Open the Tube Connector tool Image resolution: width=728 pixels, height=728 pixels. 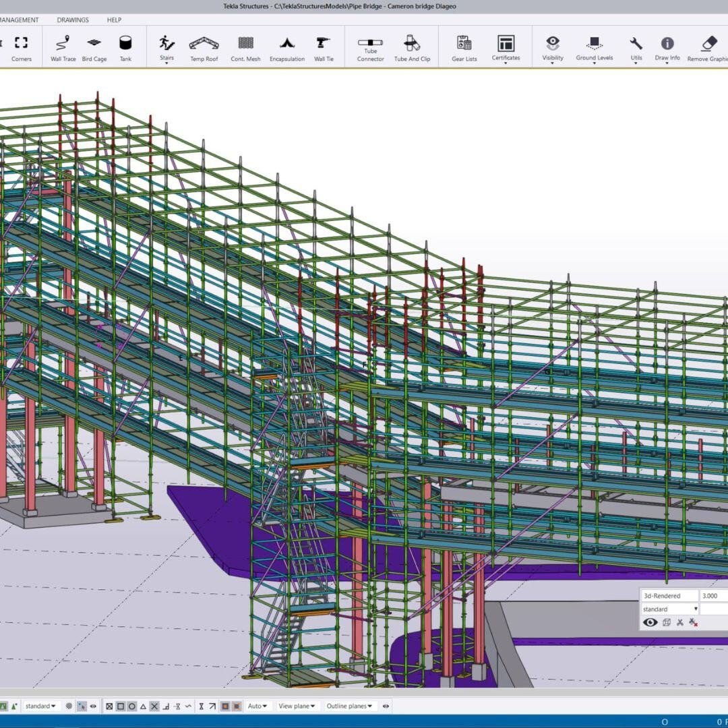pyautogui.click(x=369, y=47)
